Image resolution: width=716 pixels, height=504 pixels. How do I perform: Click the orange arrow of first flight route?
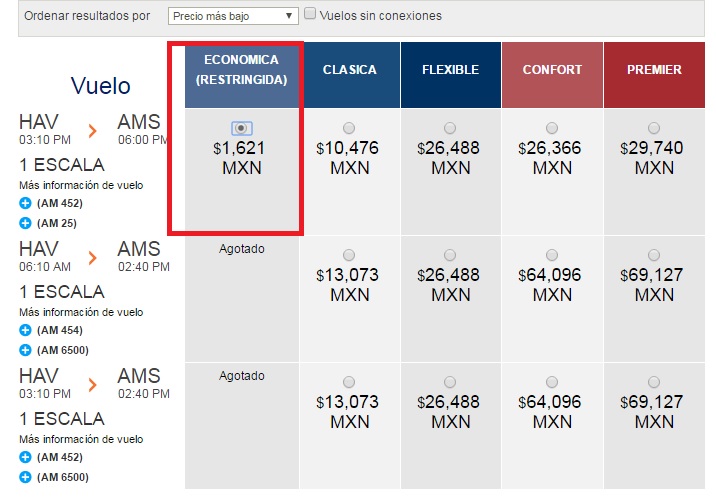click(93, 131)
